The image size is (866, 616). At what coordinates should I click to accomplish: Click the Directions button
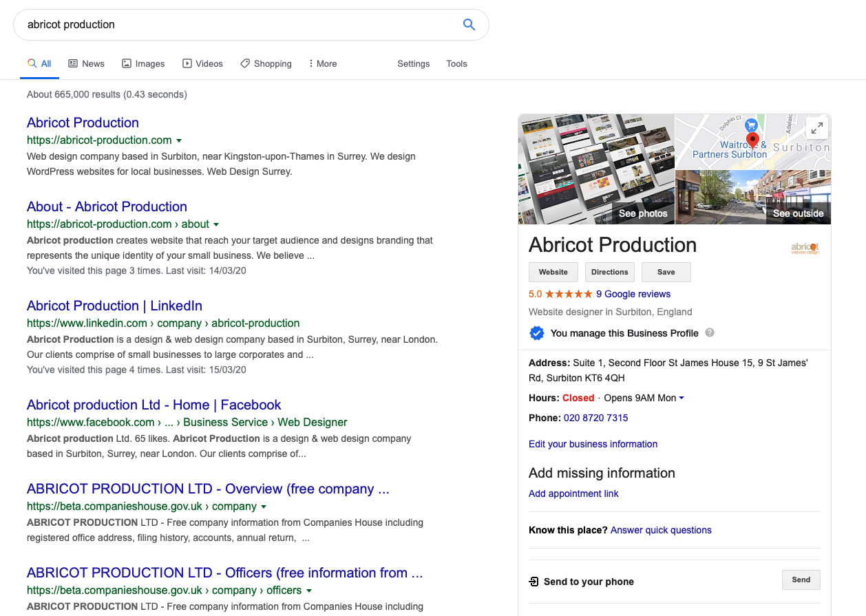pyautogui.click(x=610, y=272)
